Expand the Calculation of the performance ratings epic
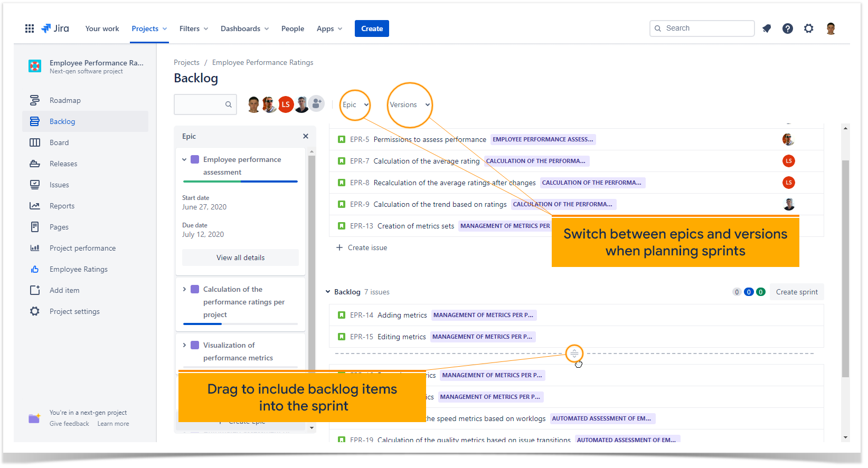 (184, 289)
